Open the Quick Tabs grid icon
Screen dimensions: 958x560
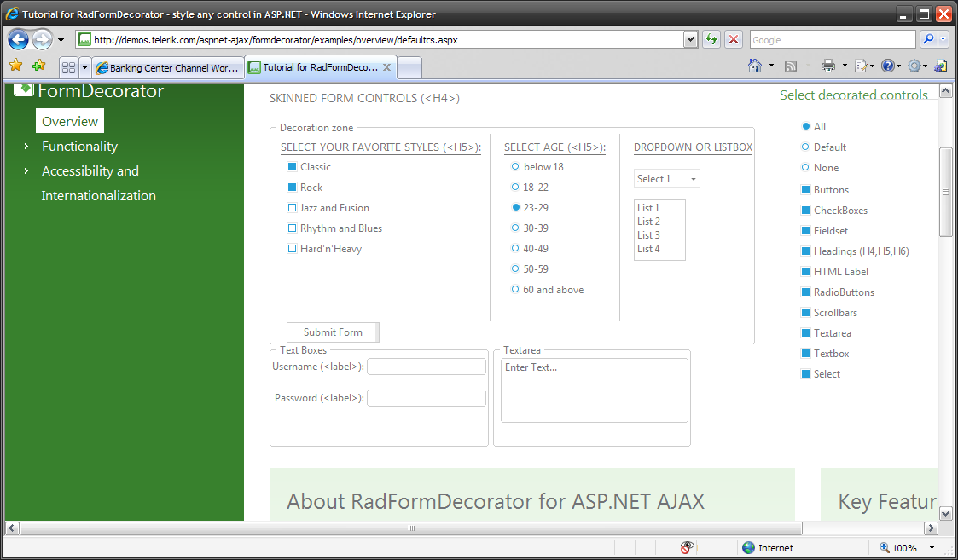[x=68, y=68]
